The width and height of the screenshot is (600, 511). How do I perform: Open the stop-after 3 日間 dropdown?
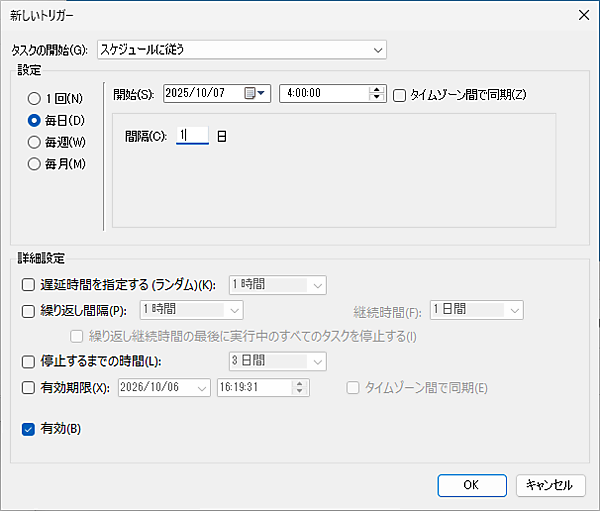pyautogui.click(x=278, y=361)
